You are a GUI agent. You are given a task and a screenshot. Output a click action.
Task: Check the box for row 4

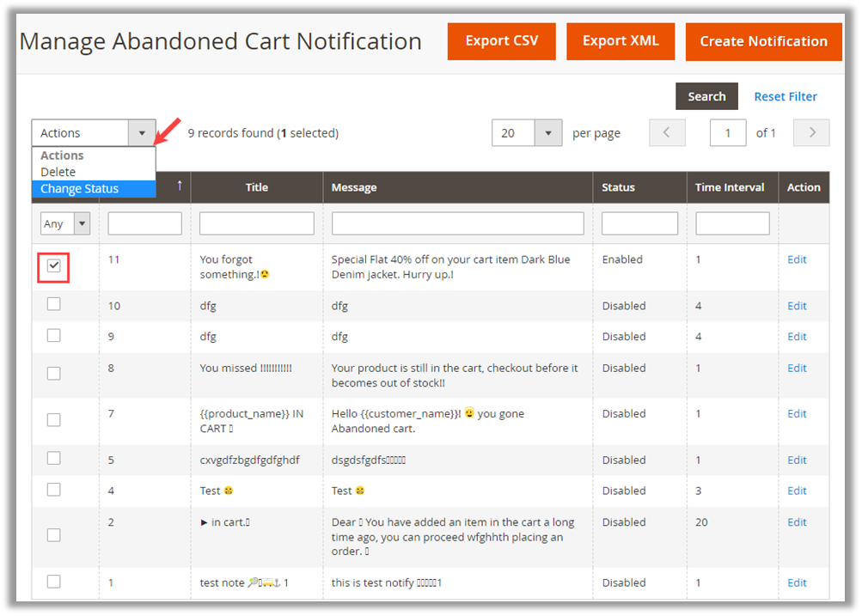click(53, 490)
